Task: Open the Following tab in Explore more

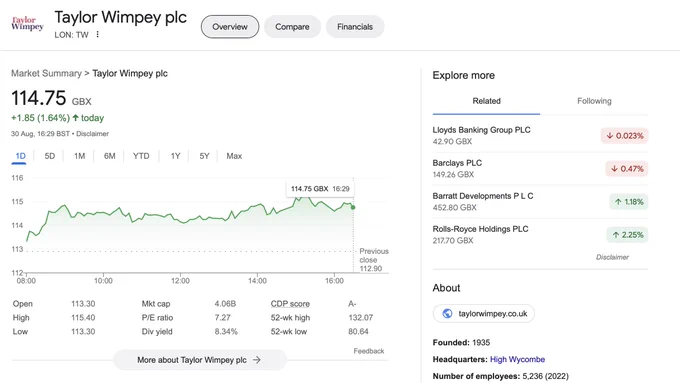Action: (594, 101)
